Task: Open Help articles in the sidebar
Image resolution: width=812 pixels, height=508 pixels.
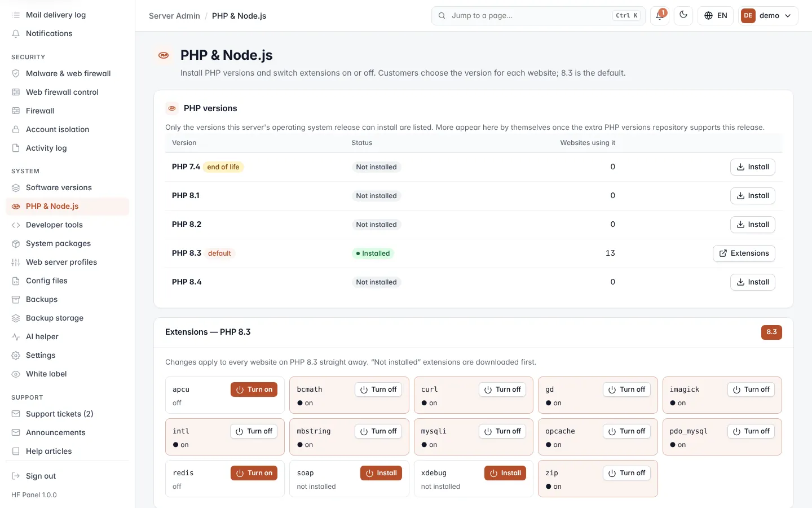Action: point(67,451)
